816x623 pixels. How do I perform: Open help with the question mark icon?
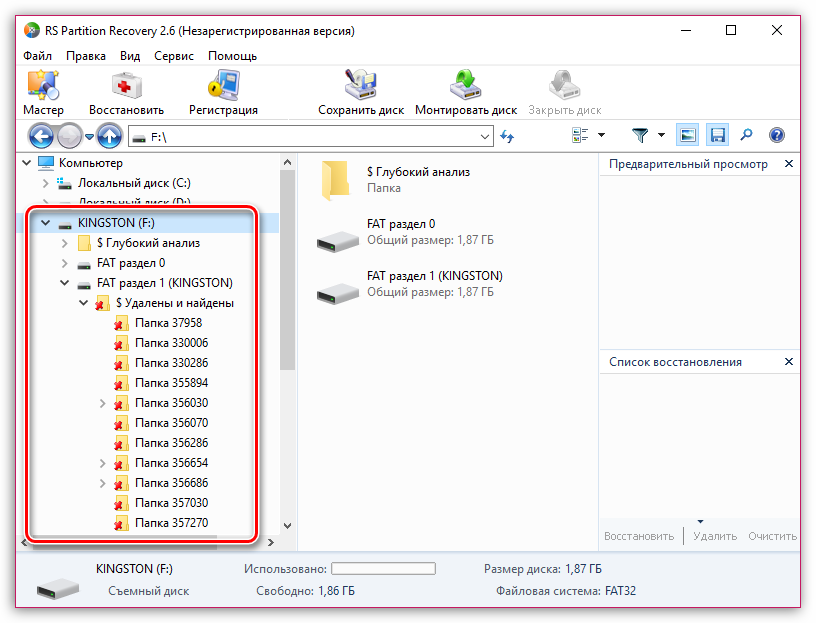point(776,135)
